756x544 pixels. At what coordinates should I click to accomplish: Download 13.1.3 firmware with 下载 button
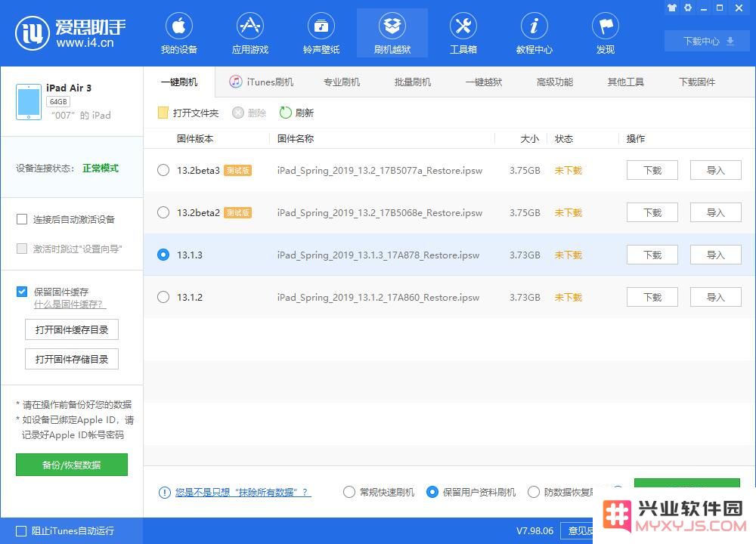pyautogui.click(x=652, y=255)
